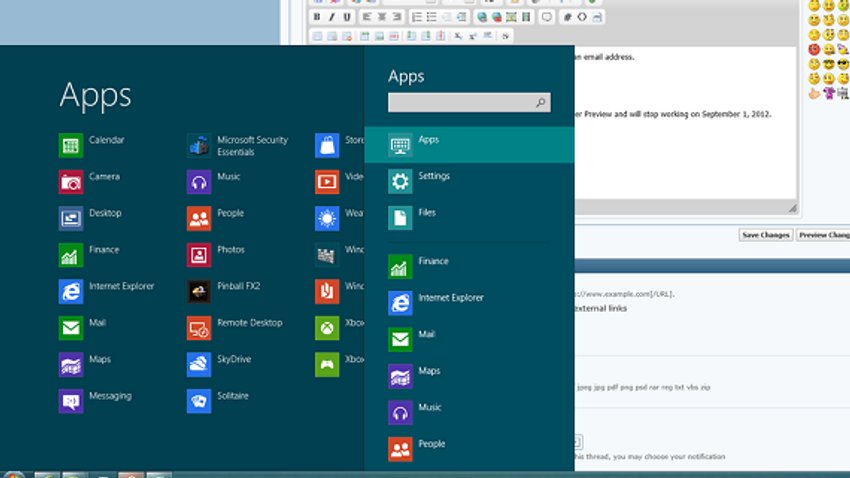Insert a bulleted list in the editor
850x478 pixels.
pyautogui.click(x=432, y=17)
